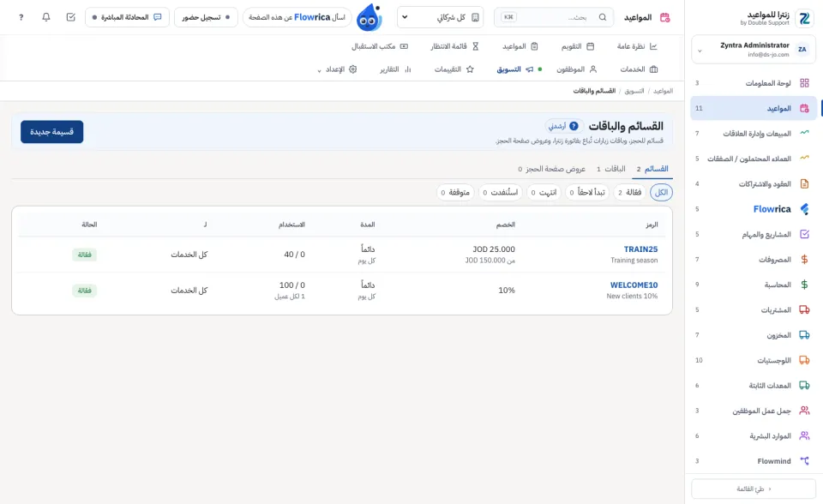Image resolution: width=823 pixels, height=504 pixels.
Task: Click the 100 / 0 usage value
Action: coord(291,285)
